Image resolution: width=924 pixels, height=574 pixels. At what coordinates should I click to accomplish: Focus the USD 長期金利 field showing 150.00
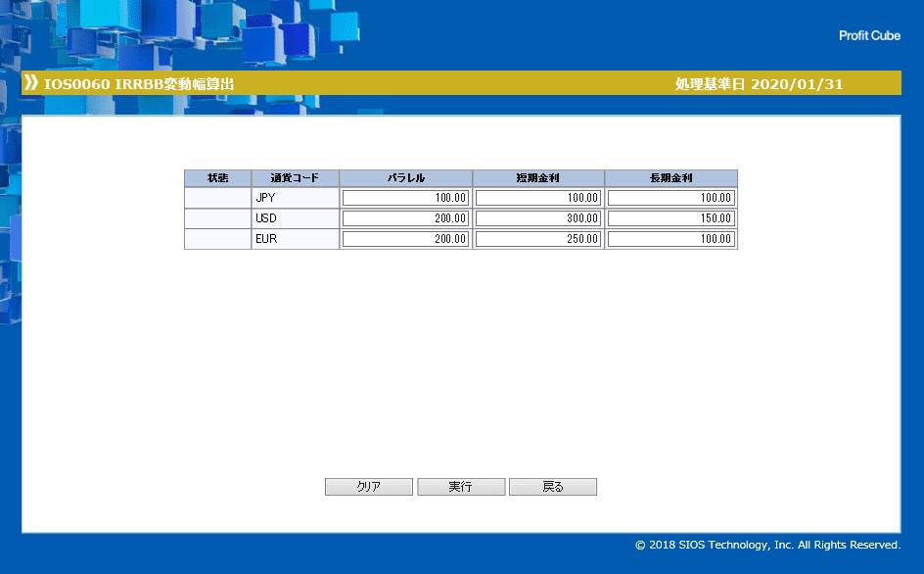pos(671,218)
